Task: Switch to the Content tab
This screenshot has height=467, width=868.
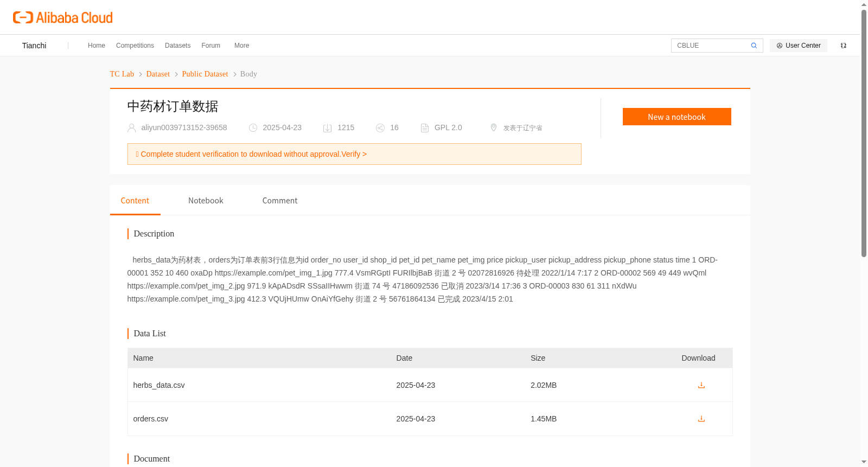Action: pos(135,201)
